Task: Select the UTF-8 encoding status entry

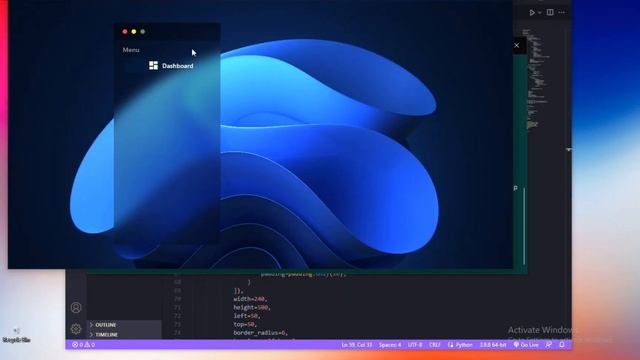Action: tap(415, 345)
